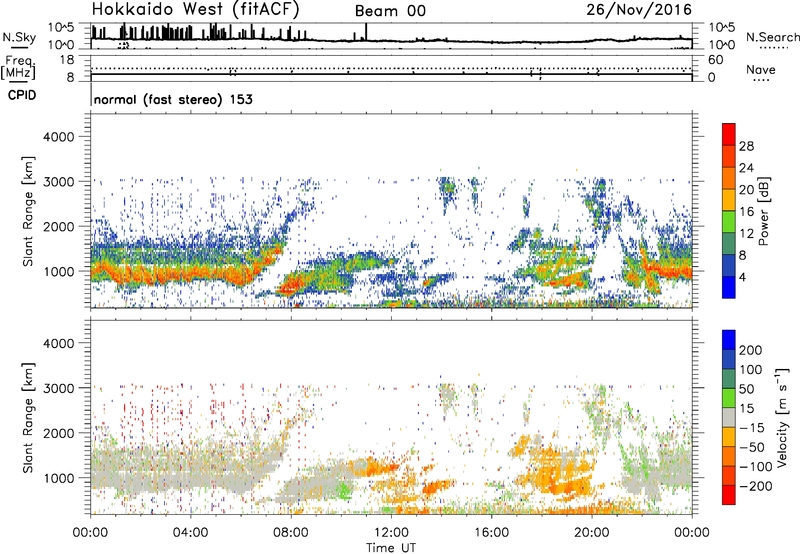Click the orange velocity patch near 13:30 in velocity panel
The image size is (800, 554).
[437, 487]
